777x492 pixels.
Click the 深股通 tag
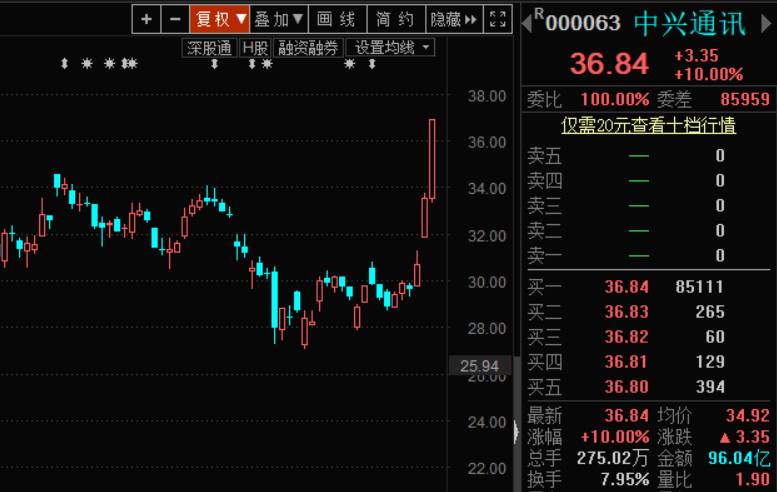[209, 48]
